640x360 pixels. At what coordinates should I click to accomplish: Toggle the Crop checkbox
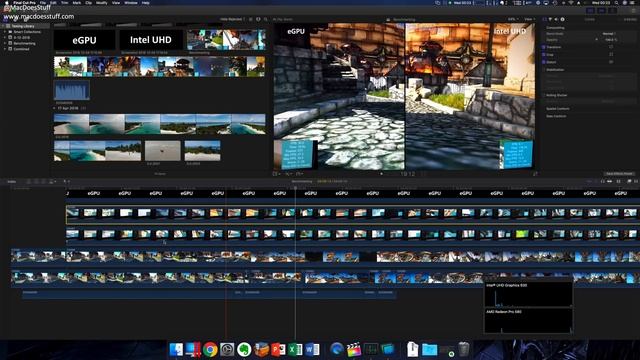pos(544,54)
